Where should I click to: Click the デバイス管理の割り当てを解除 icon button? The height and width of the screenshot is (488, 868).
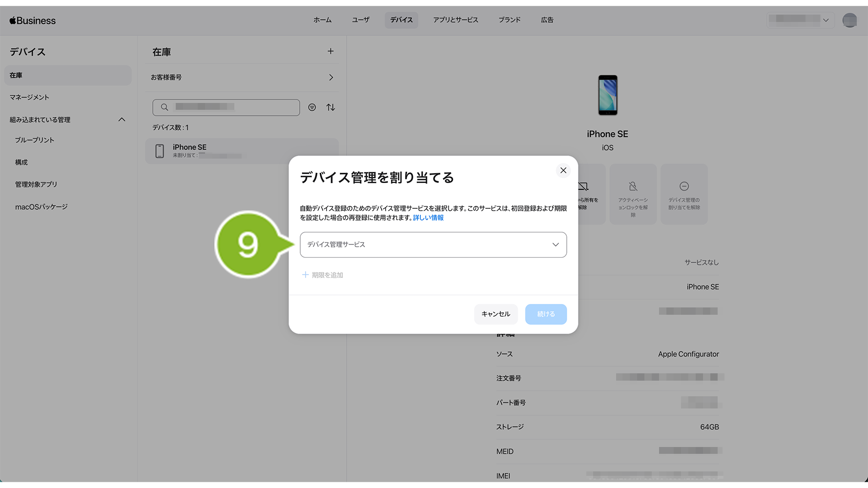[x=683, y=194]
